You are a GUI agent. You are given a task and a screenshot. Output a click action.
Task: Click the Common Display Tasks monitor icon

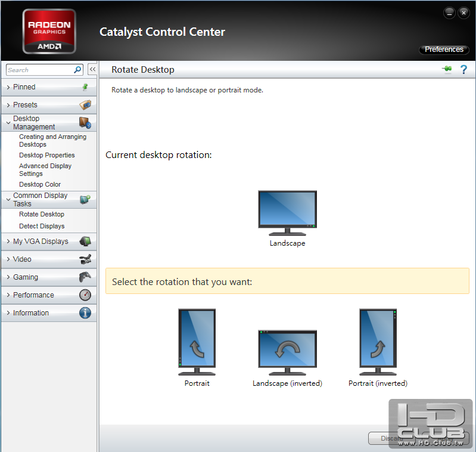85,200
